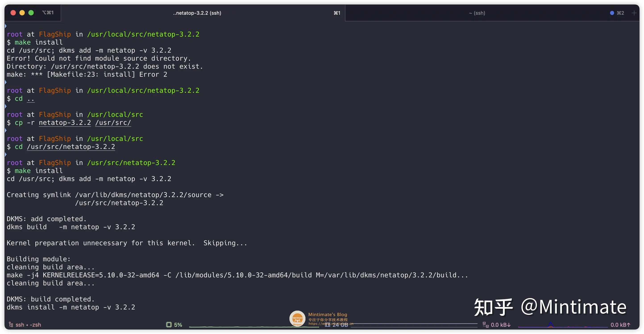Click the 'Error! Could not find module source directory.' line
Viewport: 644px width, 334px height.
(99, 58)
